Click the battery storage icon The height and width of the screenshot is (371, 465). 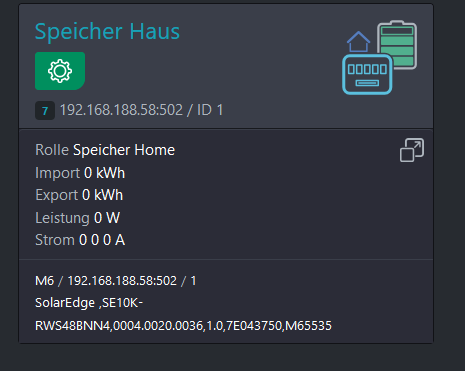(x=397, y=44)
